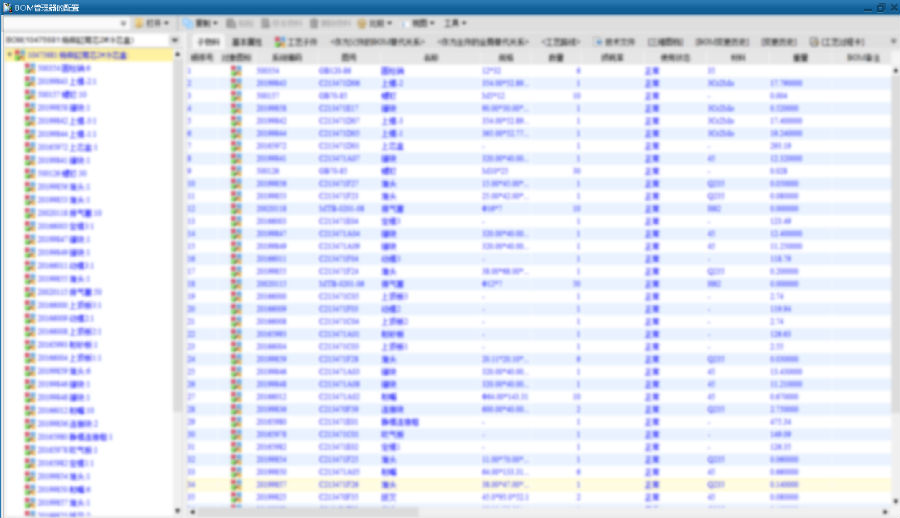Click the root node icon in BOM tree

[x=20, y=55]
